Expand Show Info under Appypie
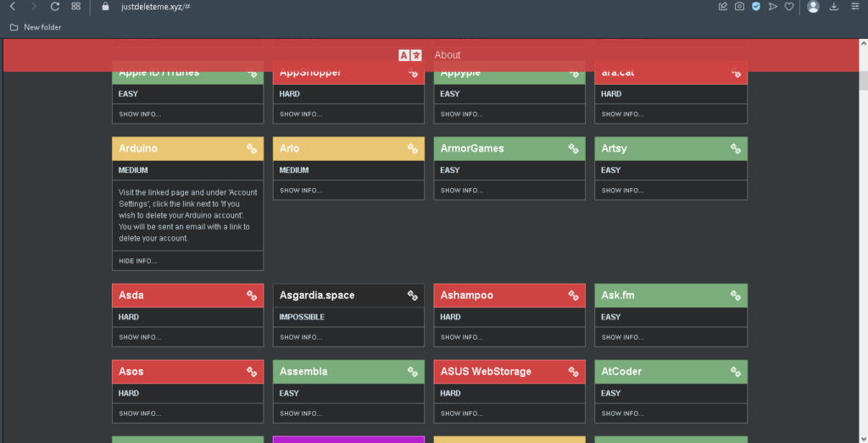Viewport: 868px width, 443px height. 462,114
